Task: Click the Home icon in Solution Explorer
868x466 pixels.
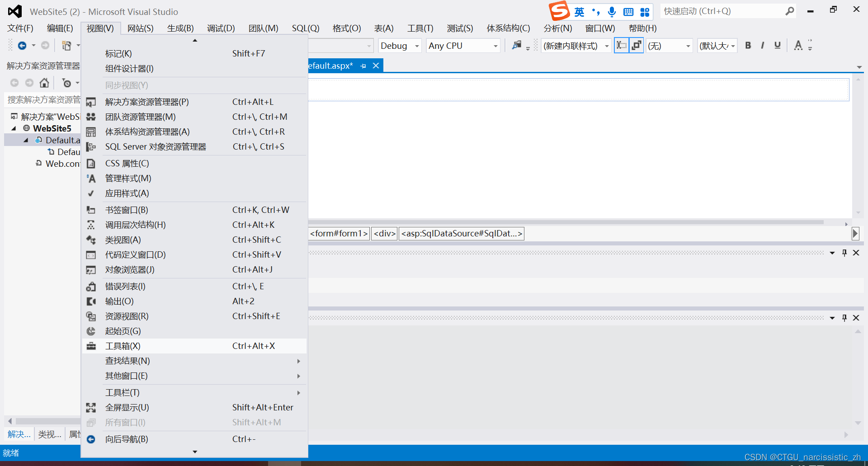Action: [x=44, y=83]
